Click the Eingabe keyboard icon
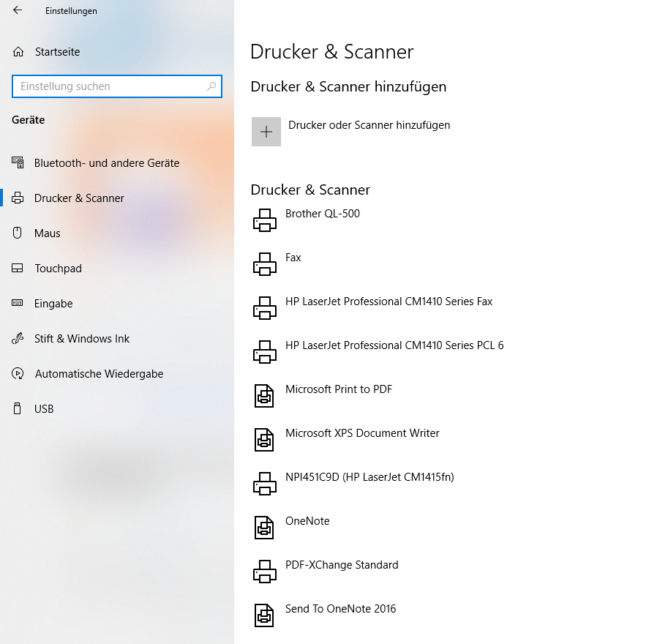Viewport: 649px width, 644px height. [18, 303]
